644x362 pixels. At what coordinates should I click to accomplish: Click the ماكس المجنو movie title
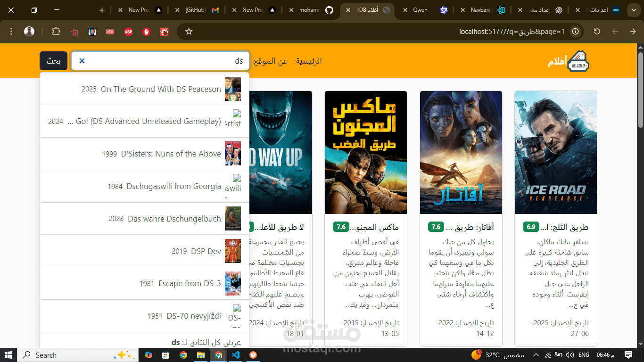pyautogui.click(x=375, y=227)
